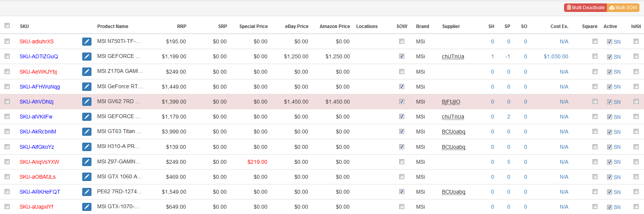Click SN link for SKU-AnqVsYXW
This screenshot has height=214, width=644.
[617, 162]
